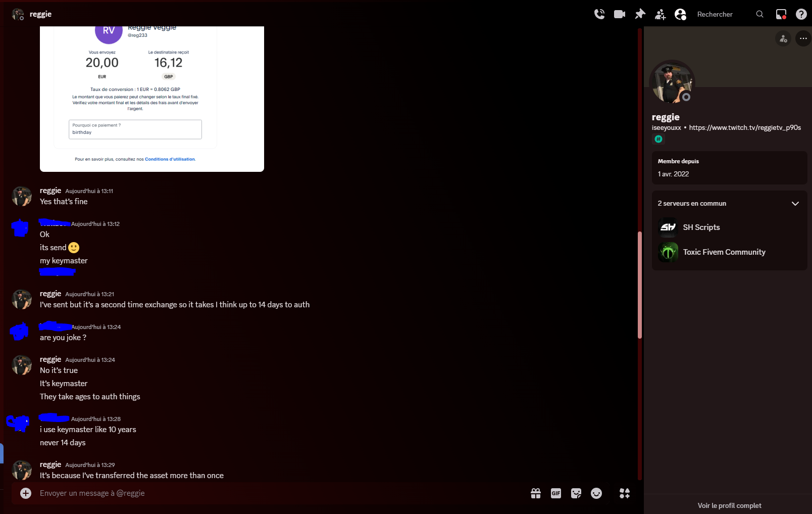Open reggie's large profile avatar

(x=672, y=82)
